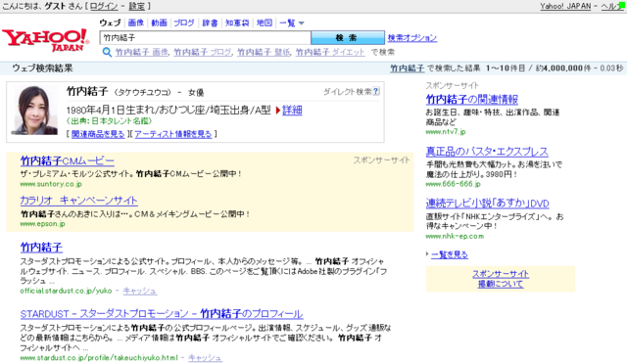Open the 竹内結子 official site result
Viewport: 627px width, 364px height.
pyautogui.click(x=41, y=248)
